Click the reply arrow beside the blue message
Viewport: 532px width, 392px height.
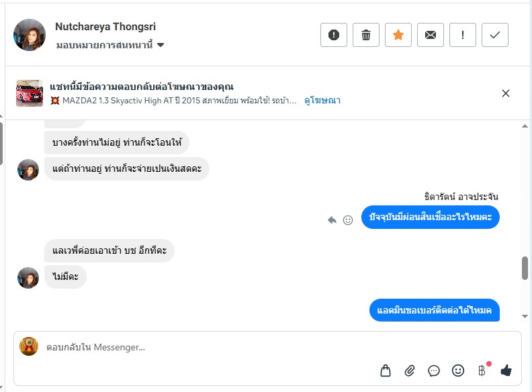332,219
